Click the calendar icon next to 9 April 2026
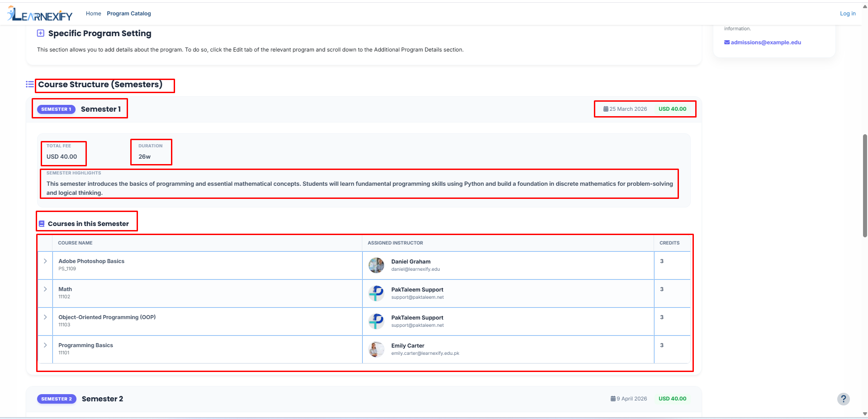Image resolution: width=868 pixels, height=419 pixels. [x=613, y=399]
